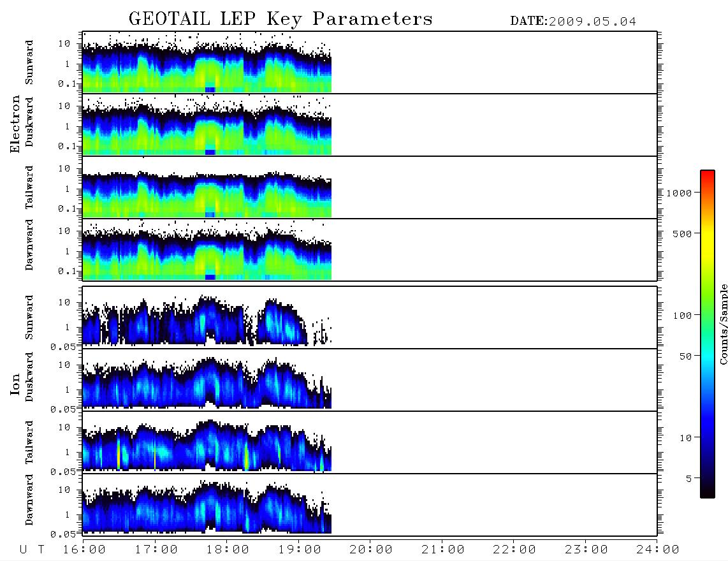Select the Ion Duskward spectrogram panel

coord(370,380)
